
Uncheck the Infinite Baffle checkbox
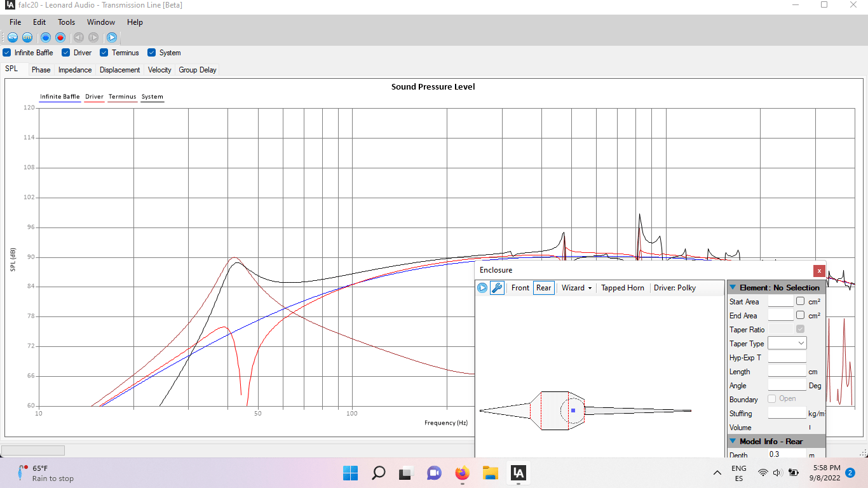pyautogui.click(x=6, y=53)
